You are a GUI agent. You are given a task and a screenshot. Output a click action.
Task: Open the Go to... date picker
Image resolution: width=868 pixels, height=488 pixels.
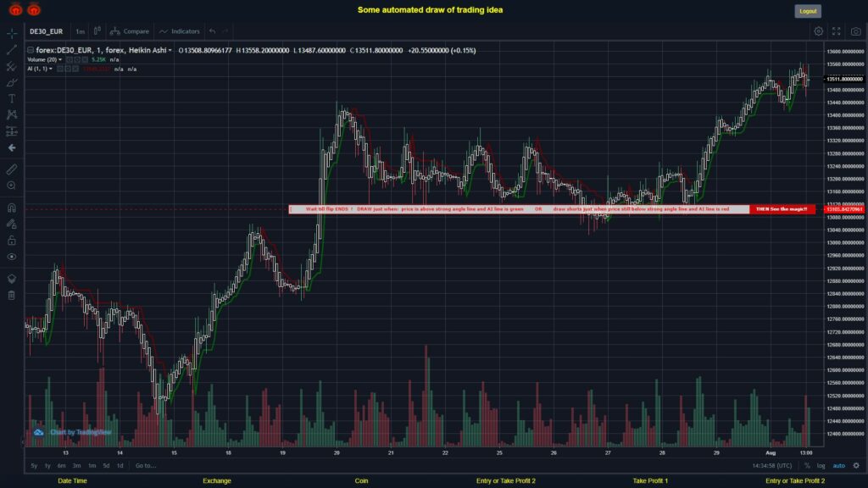click(x=146, y=465)
